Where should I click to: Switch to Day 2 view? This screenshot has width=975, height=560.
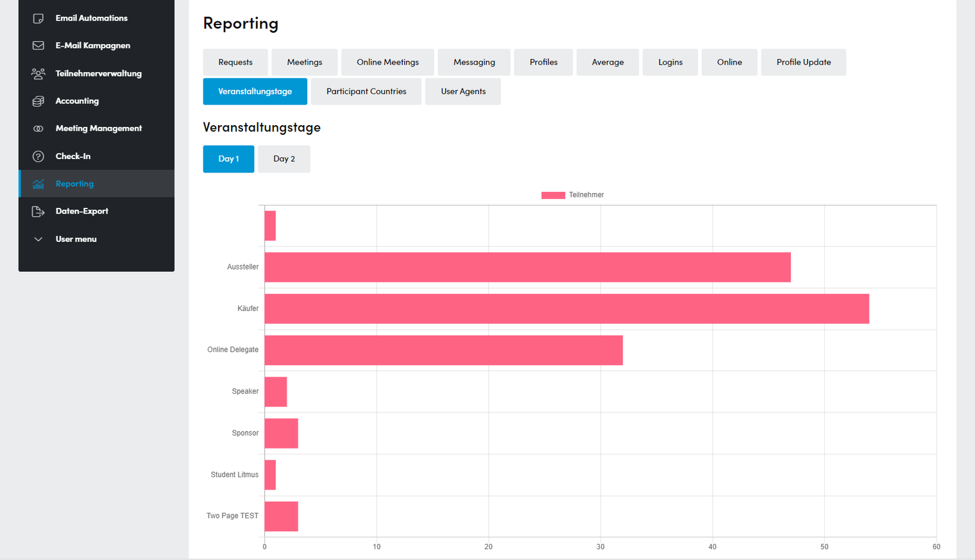284,159
